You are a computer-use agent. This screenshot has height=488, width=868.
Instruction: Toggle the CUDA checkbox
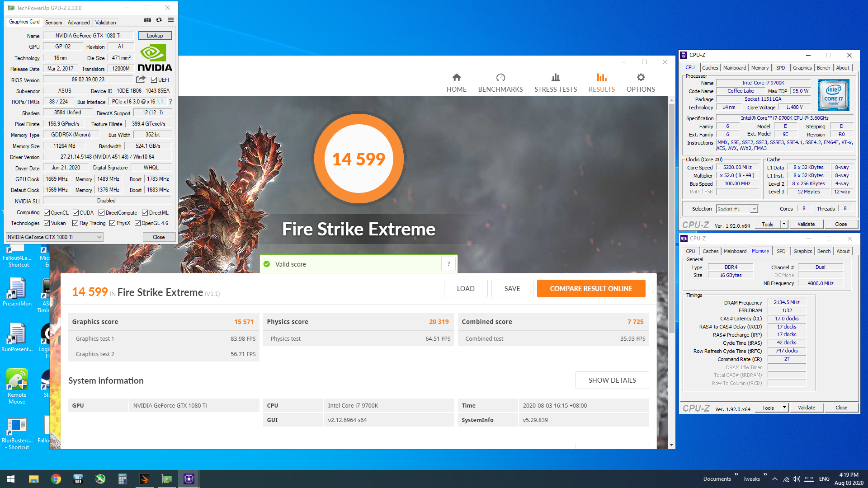(75, 213)
